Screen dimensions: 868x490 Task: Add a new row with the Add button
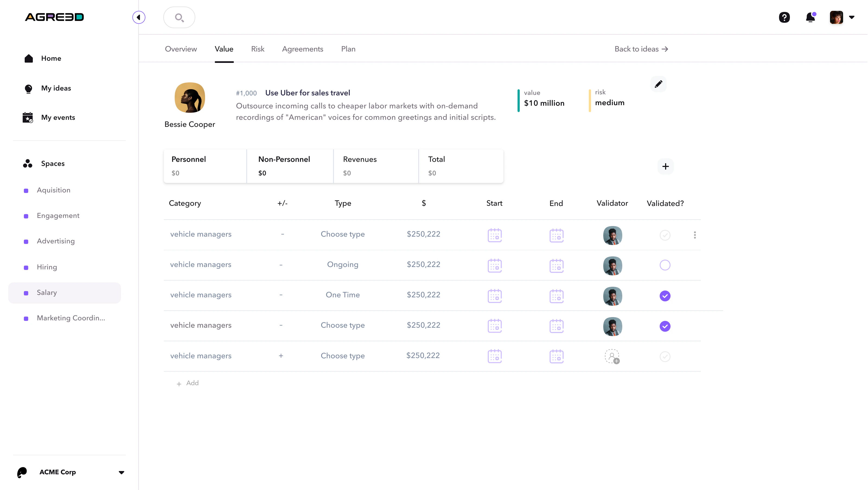(x=188, y=383)
